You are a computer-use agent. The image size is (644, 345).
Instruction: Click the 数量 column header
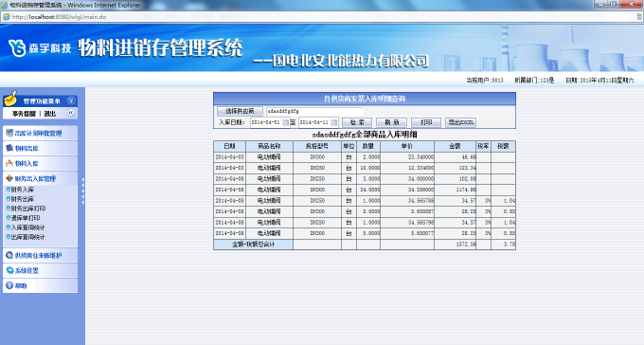point(368,146)
